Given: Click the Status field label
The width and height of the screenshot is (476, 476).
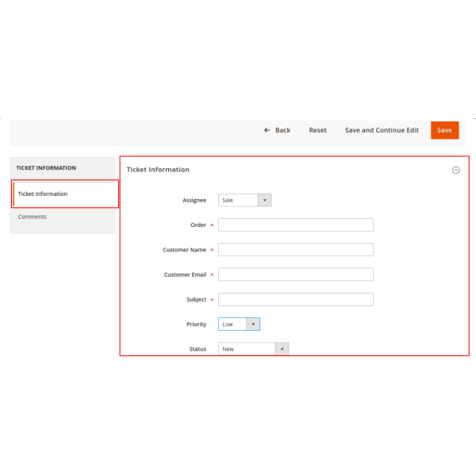Looking at the screenshot, I should click(x=198, y=349).
